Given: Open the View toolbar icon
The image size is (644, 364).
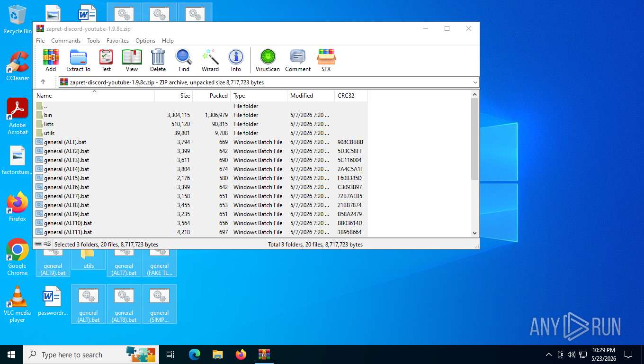Looking at the screenshot, I should click(132, 60).
